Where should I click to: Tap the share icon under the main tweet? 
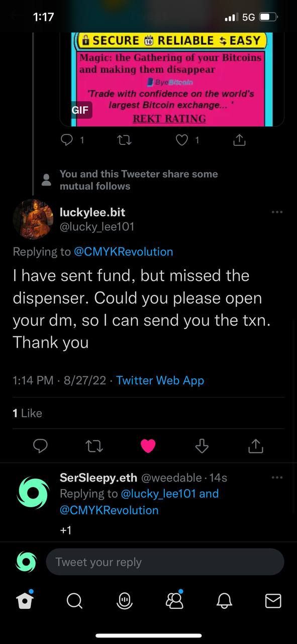[255, 445]
